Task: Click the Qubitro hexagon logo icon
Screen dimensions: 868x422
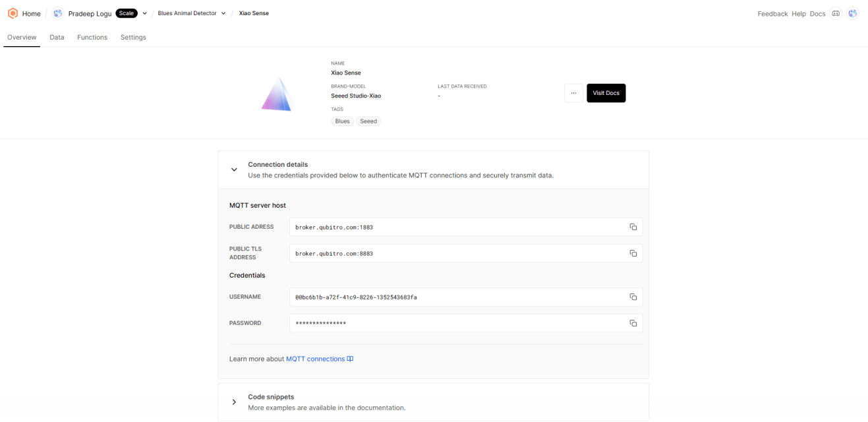Action: (13, 13)
